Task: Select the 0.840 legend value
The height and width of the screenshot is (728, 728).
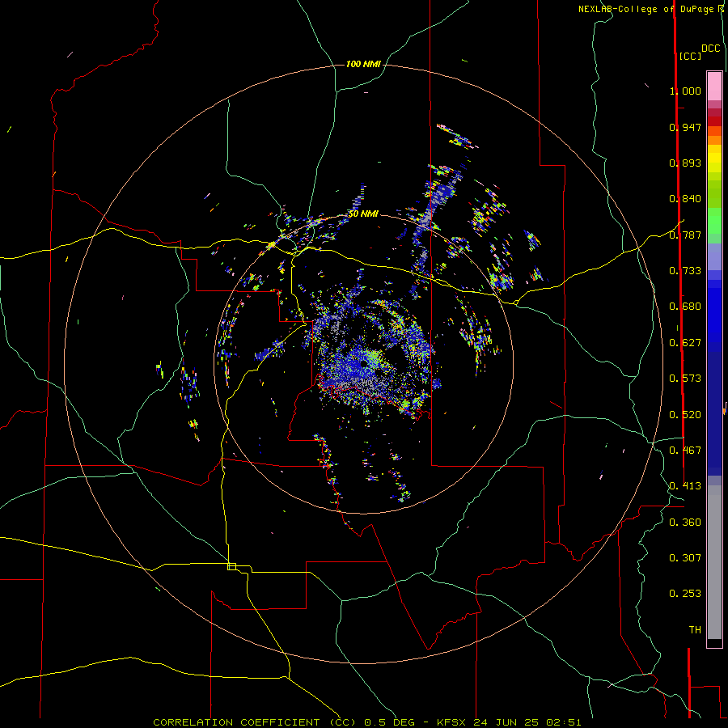Action: point(685,199)
